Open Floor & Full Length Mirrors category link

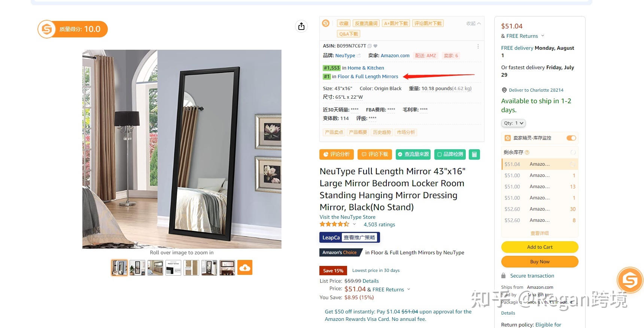pos(368,77)
